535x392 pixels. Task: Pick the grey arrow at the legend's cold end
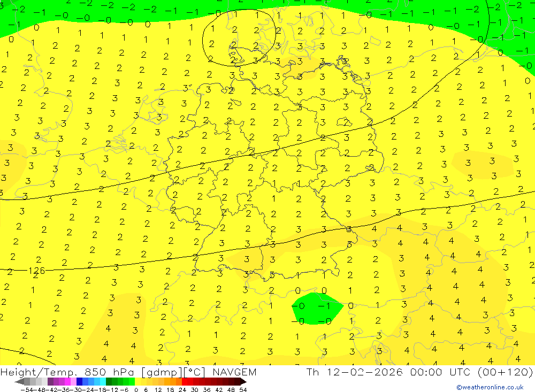[x=19, y=381]
